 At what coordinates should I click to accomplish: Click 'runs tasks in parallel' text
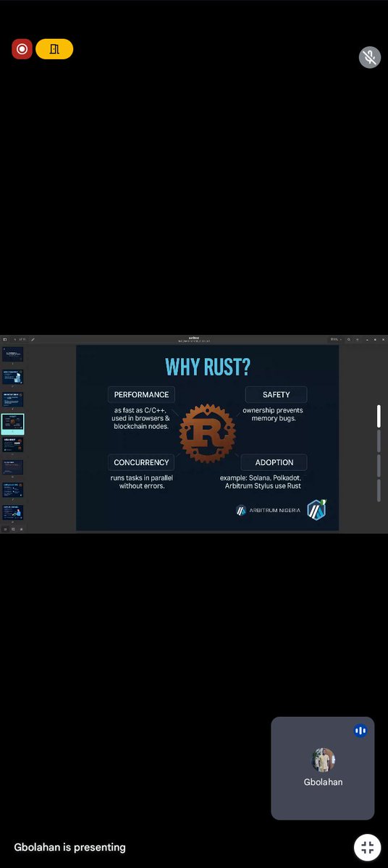[x=142, y=477]
